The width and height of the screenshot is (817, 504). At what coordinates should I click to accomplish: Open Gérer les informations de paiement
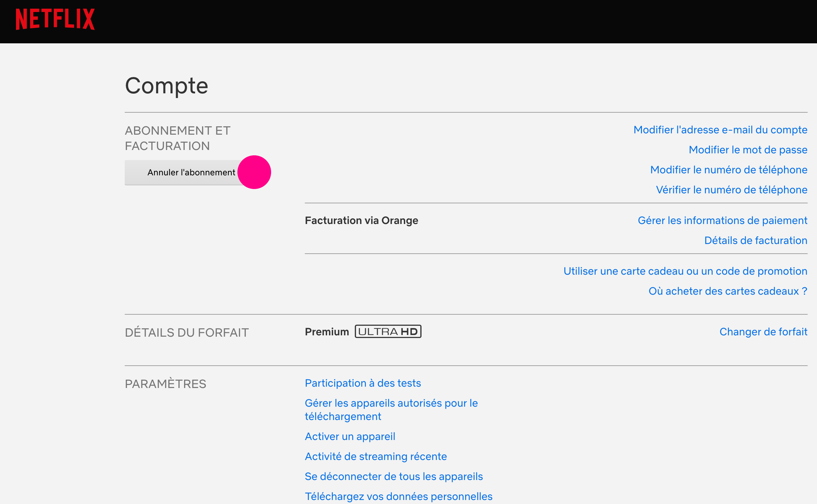coord(722,220)
